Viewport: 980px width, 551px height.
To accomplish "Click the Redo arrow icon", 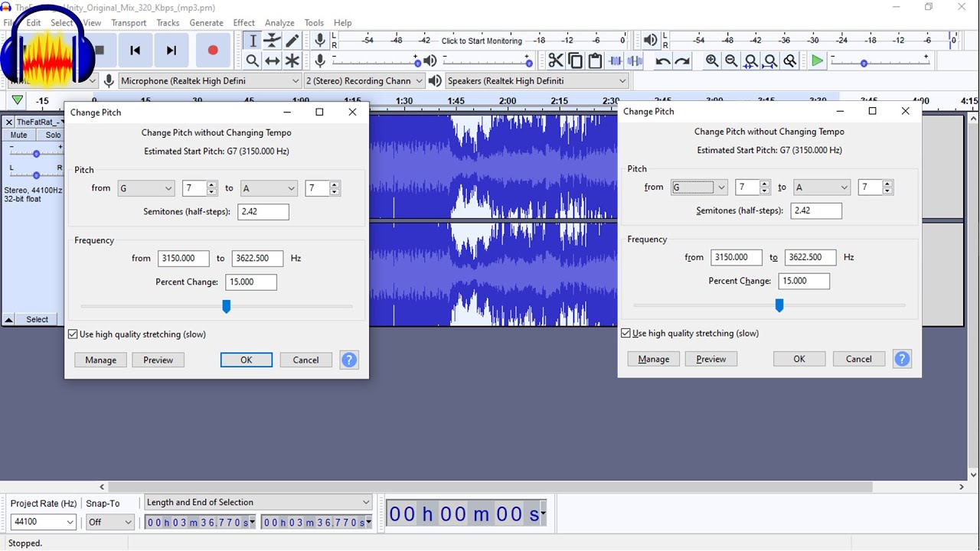I will pos(682,60).
